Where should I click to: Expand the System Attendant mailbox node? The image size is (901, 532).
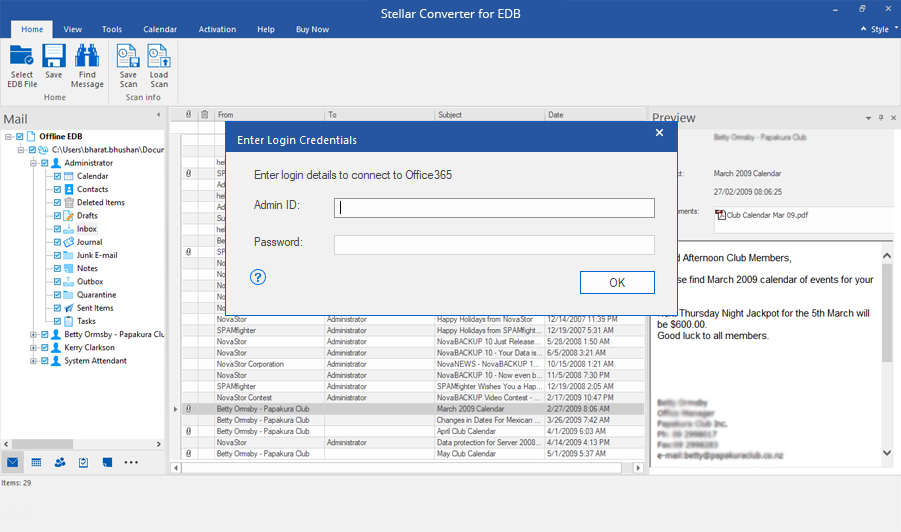[x=34, y=361]
